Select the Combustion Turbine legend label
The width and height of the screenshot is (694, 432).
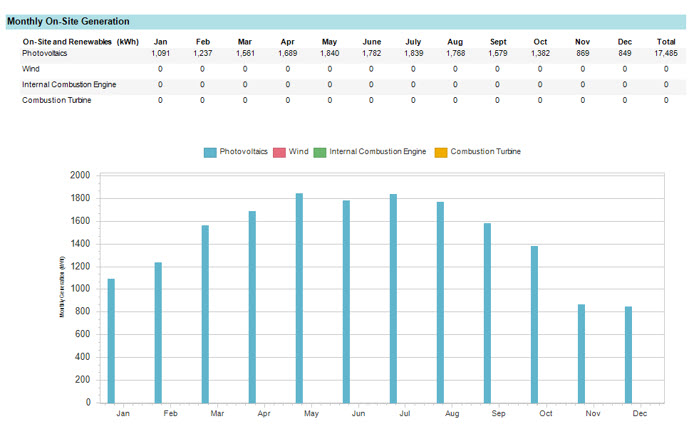click(x=486, y=151)
